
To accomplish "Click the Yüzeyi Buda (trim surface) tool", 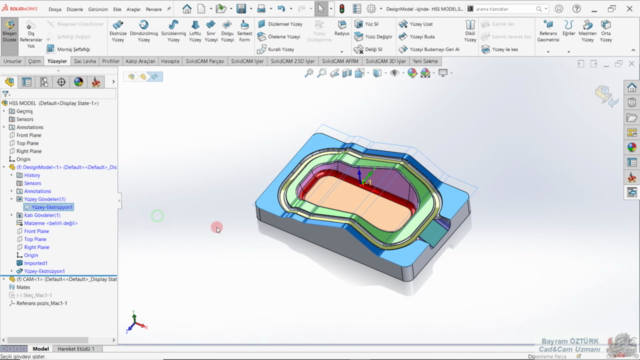I will coord(417,37).
